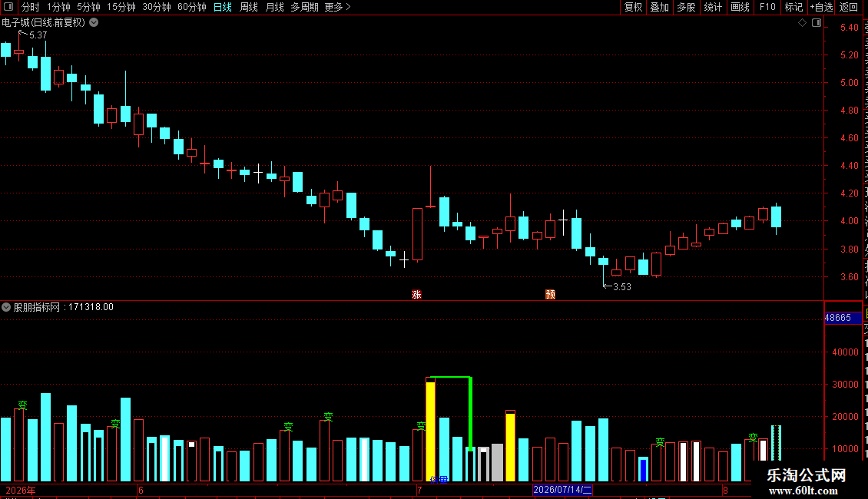The width and height of the screenshot is (868, 499).
Task: Click the month 7 marker on the time axis
Action: 419,490
